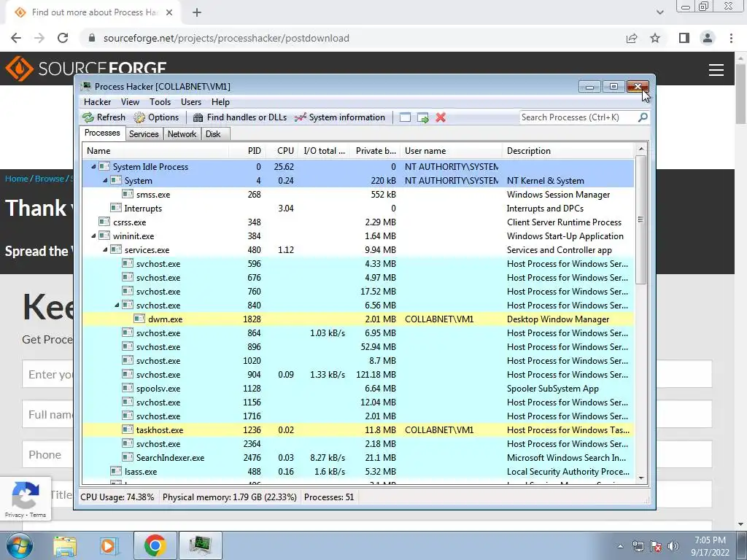Show hidden tray icons arrow
Screen dimensions: 747x560
tap(620, 546)
